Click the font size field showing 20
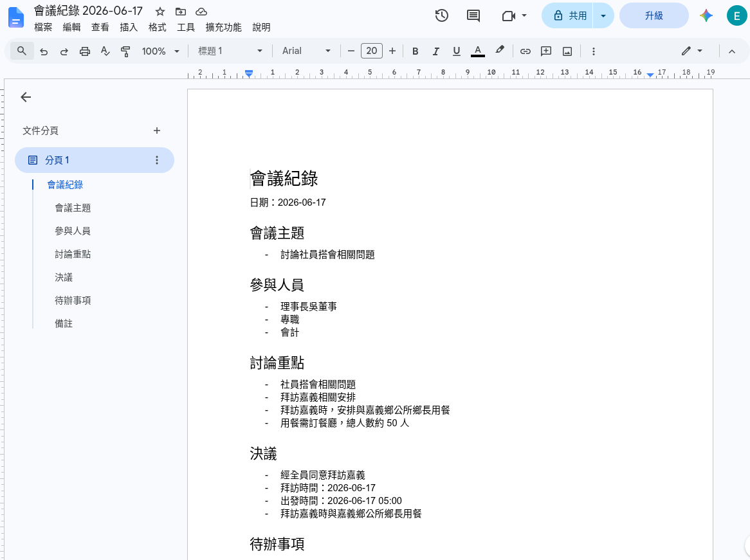750x560 pixels. pos(372,51)
